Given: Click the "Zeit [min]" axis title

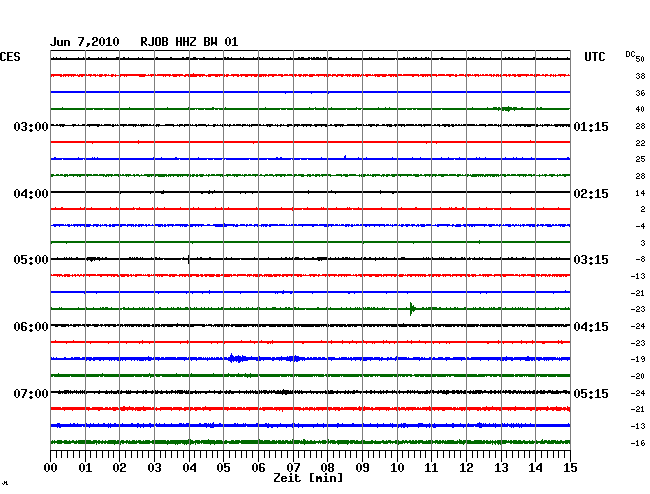Looking at the screenshot, I should tap(308, 478).
